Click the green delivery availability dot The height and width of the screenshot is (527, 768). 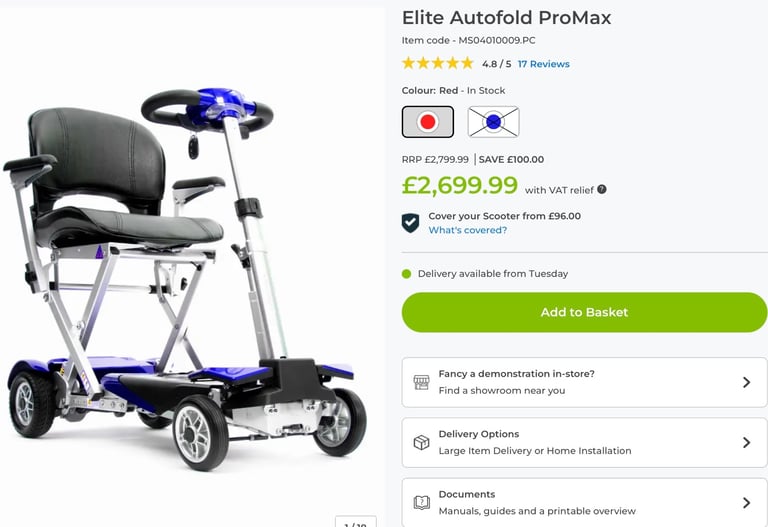[x=406, y=274]
